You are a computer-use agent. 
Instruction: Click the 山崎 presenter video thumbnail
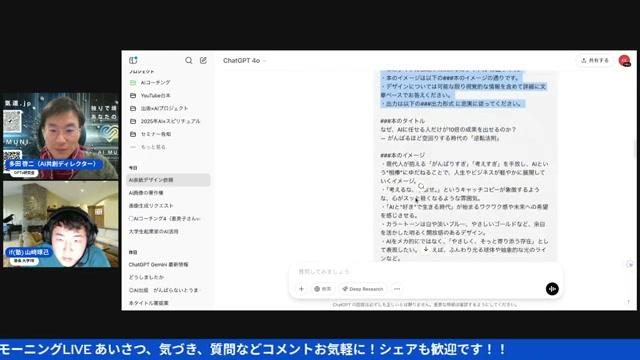pos(61,224)
